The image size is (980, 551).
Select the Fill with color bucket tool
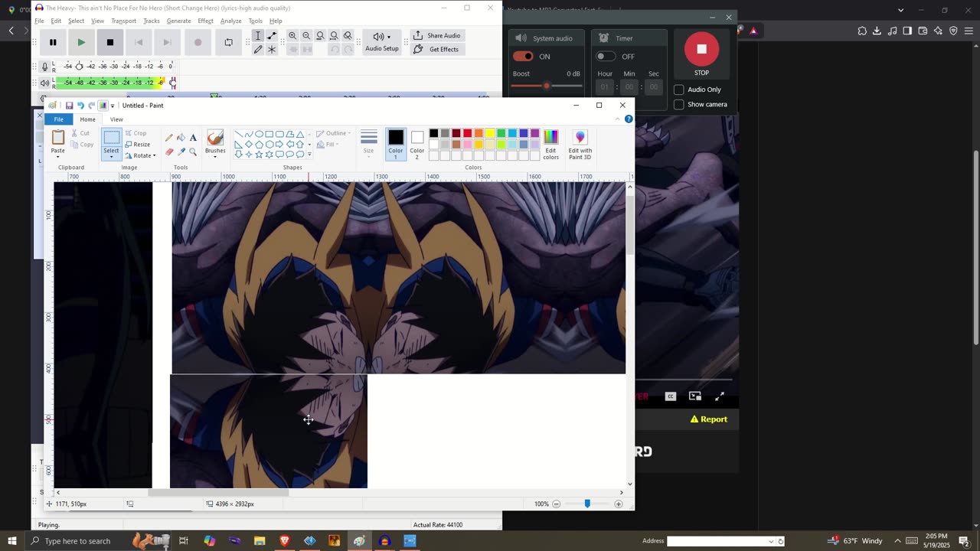click(181, 138)
